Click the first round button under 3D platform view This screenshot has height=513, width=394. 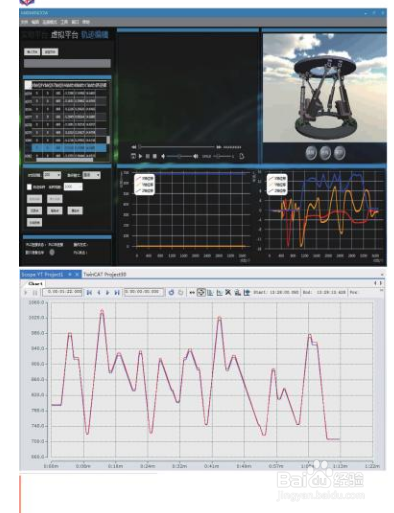pos(311,153)
